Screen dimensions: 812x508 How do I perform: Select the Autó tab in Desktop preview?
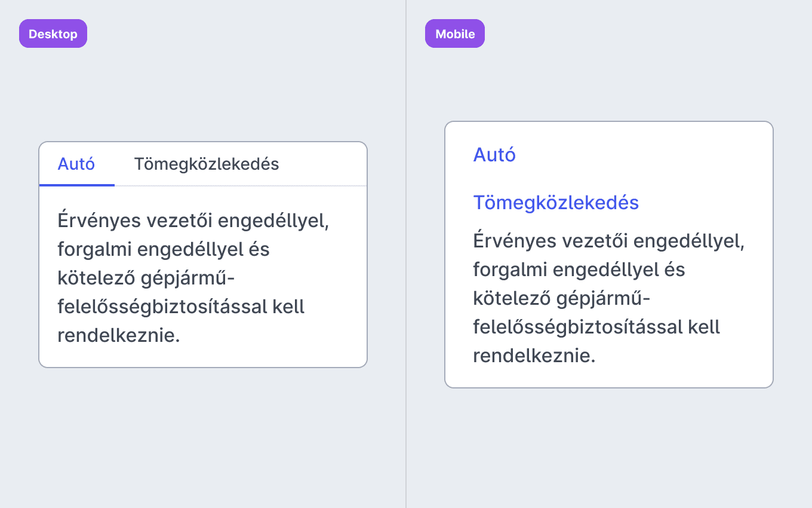pos(76,164)
